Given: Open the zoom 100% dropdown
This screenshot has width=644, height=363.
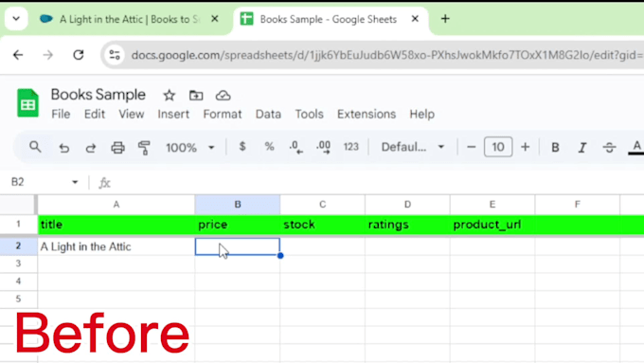Looking at the screenshot, I should (x=189, y=147).
